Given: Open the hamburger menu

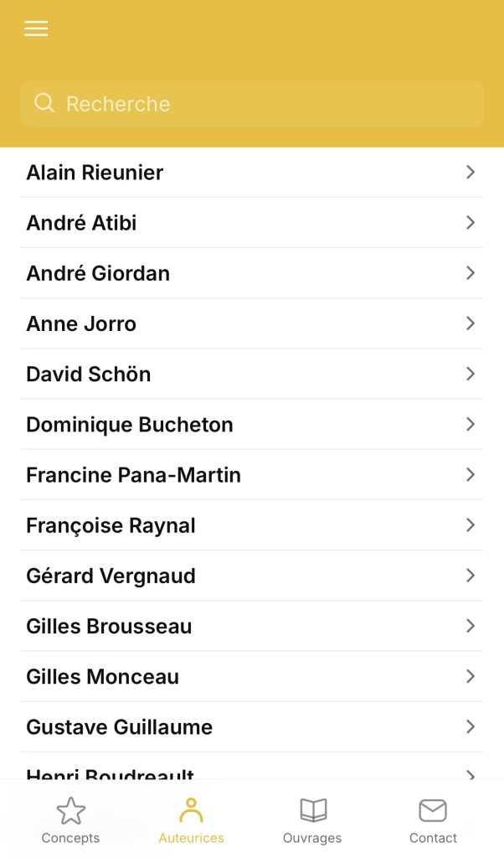Looking at the screenshot, I should (x=36, y=28).
